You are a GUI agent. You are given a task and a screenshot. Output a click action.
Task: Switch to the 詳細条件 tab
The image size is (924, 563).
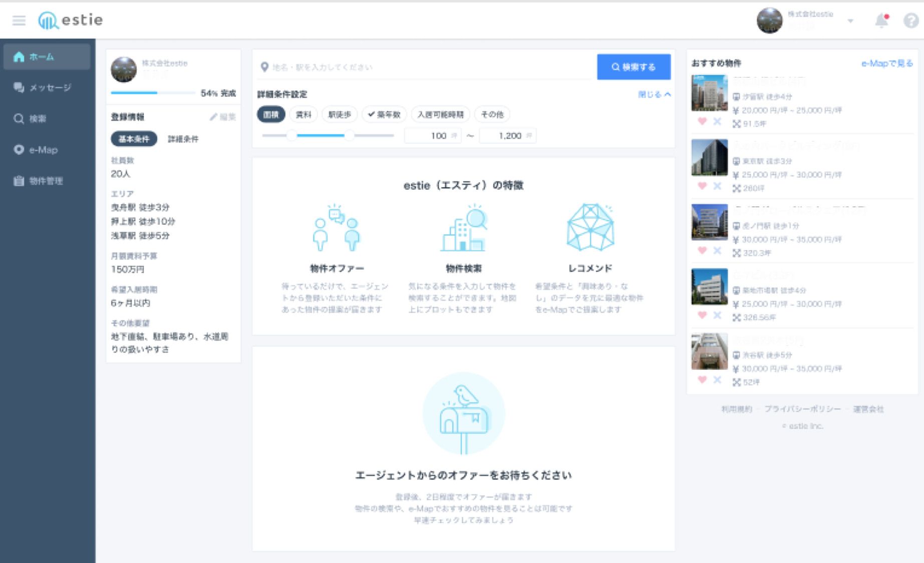click(183, 139)
